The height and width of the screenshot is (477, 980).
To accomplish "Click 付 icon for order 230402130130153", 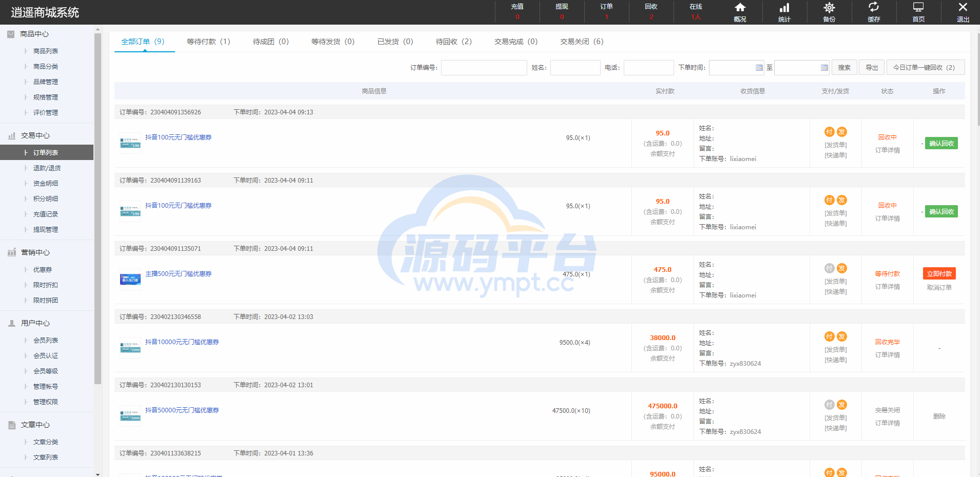I will [x=830, y=405].
